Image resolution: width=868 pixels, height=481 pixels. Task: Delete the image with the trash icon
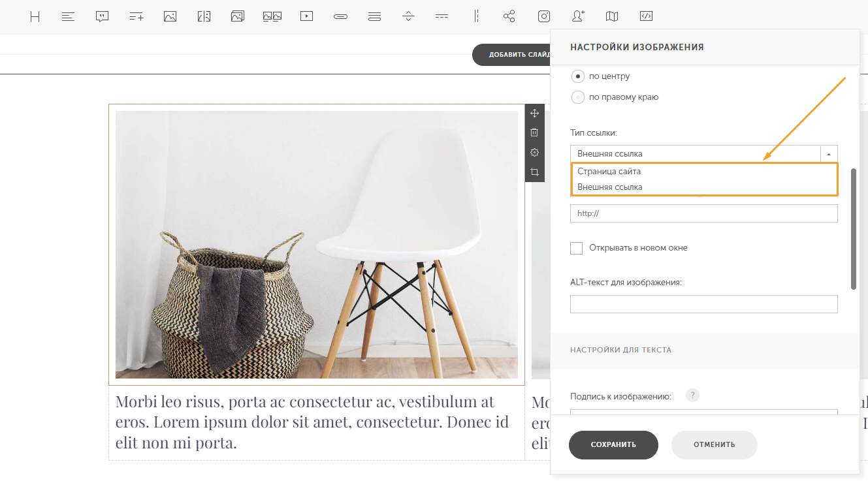(x=534, y=132)
